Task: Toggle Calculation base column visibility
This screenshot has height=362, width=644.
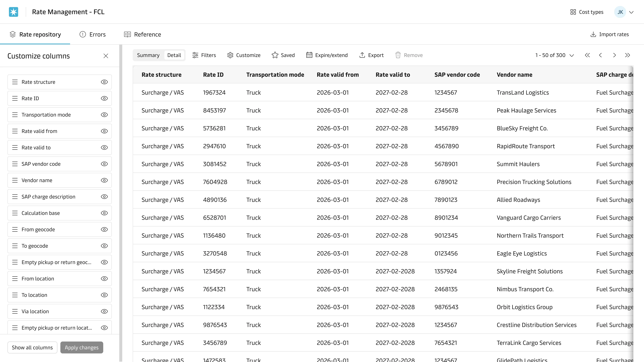Action: 104,213
